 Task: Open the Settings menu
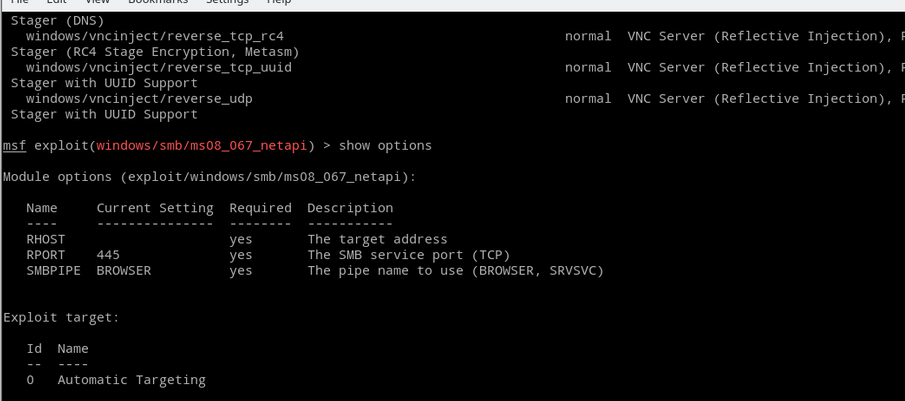[x=227, y=2]
